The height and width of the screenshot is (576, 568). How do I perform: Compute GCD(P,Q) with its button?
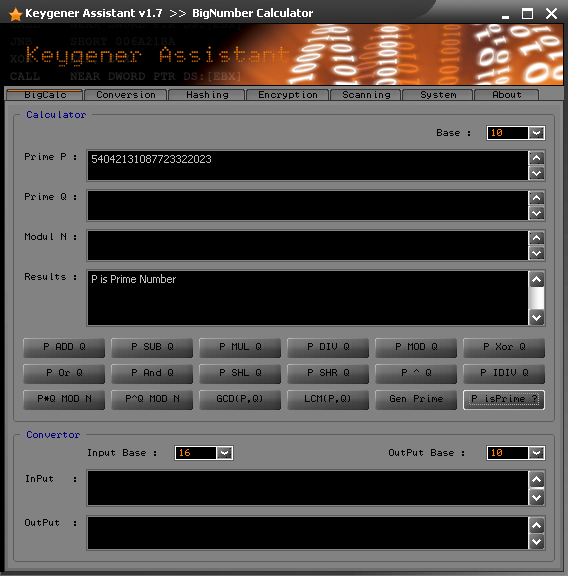pyautogui.click(x=240, y=399)
